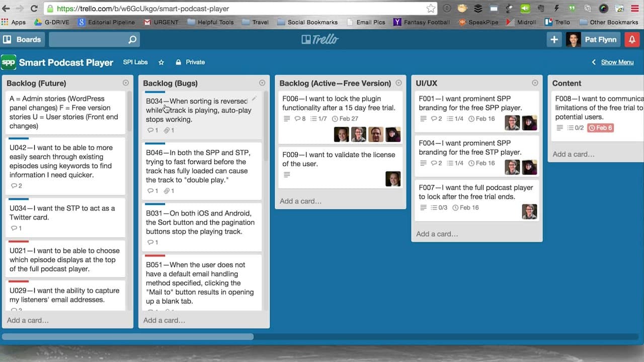The image size is (644, 362).
Task: Click Feb 16 due date on F004 card
Action: click(x=481, y=163)
